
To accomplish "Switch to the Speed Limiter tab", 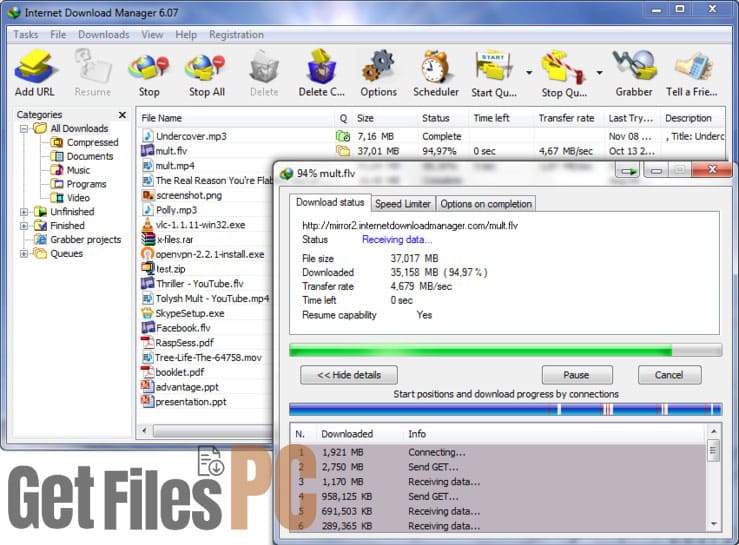I will pyautogui.click(x=403, y=204).
